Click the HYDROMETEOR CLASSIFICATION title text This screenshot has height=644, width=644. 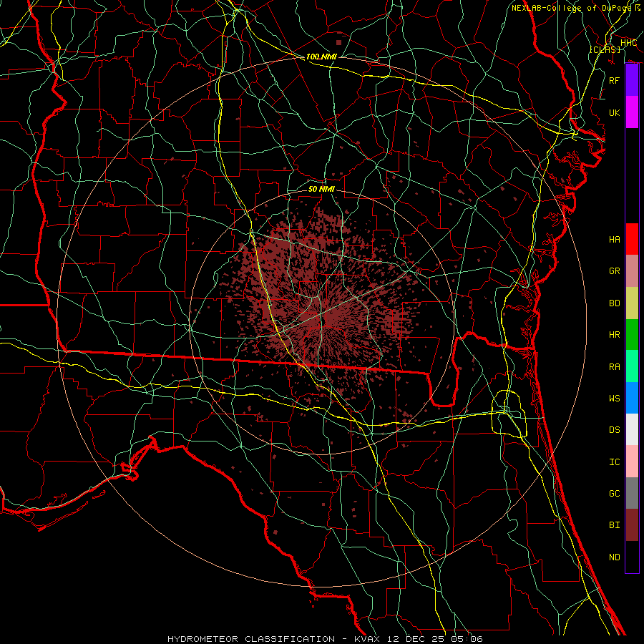[x=251, y=639]
